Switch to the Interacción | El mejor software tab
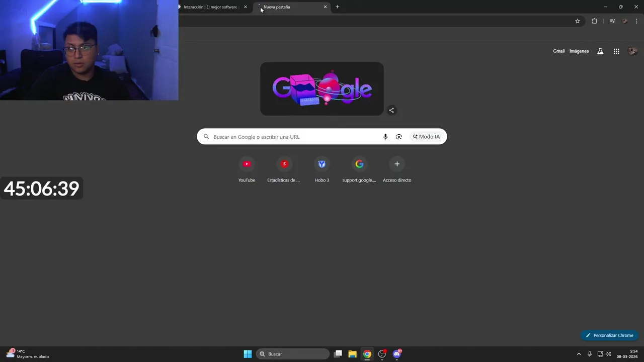 [210, 7]
